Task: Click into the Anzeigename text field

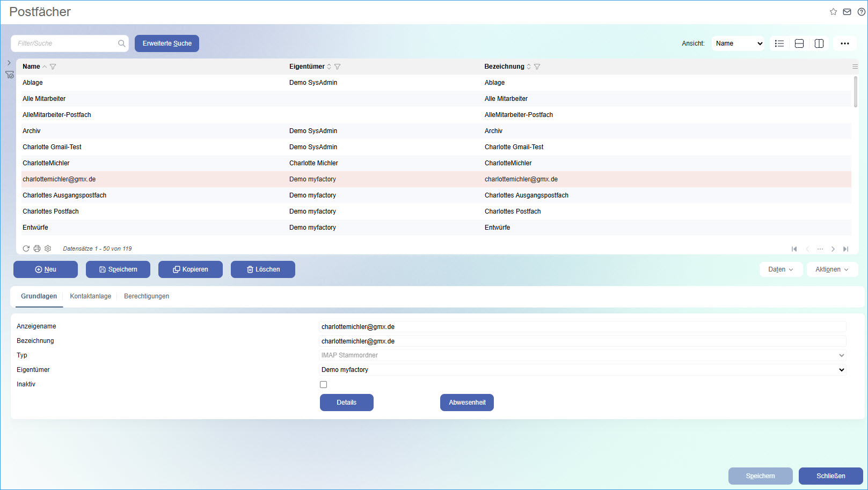Action: click(582, 327)
